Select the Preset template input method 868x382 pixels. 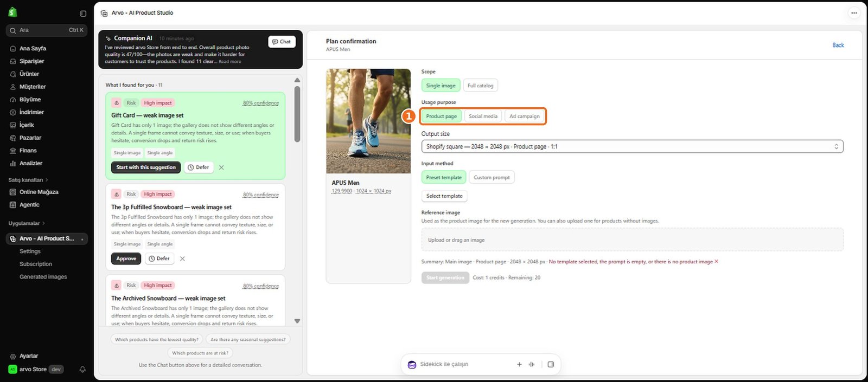coord(444,178)
